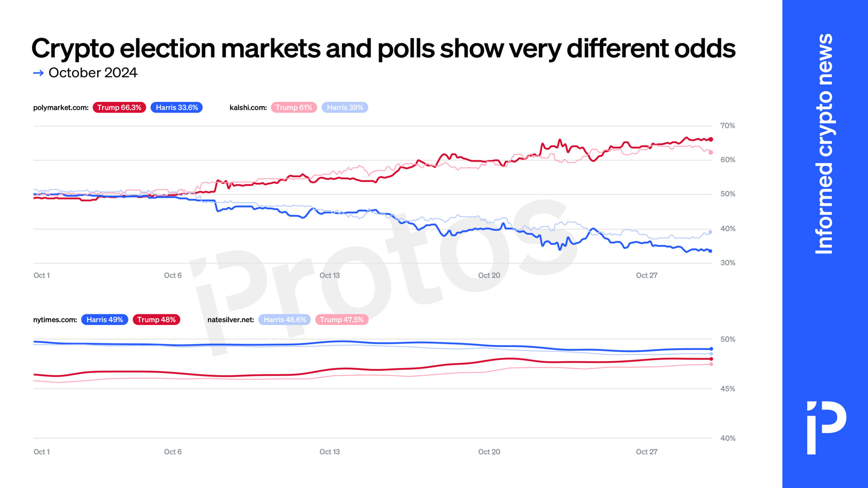Click the Harris 48.6% natesilver badge
The height and width of the screenshot is (488, 868).
(284, 320)
